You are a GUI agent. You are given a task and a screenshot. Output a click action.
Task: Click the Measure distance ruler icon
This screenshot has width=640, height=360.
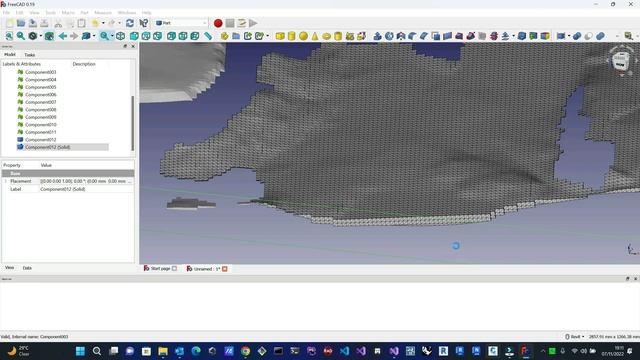pos(208,36)
